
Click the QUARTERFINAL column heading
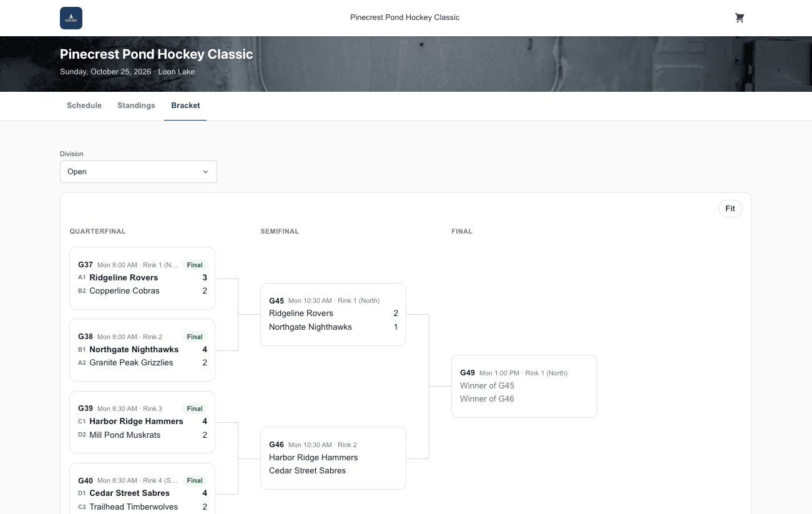click(x=98, y=231)
